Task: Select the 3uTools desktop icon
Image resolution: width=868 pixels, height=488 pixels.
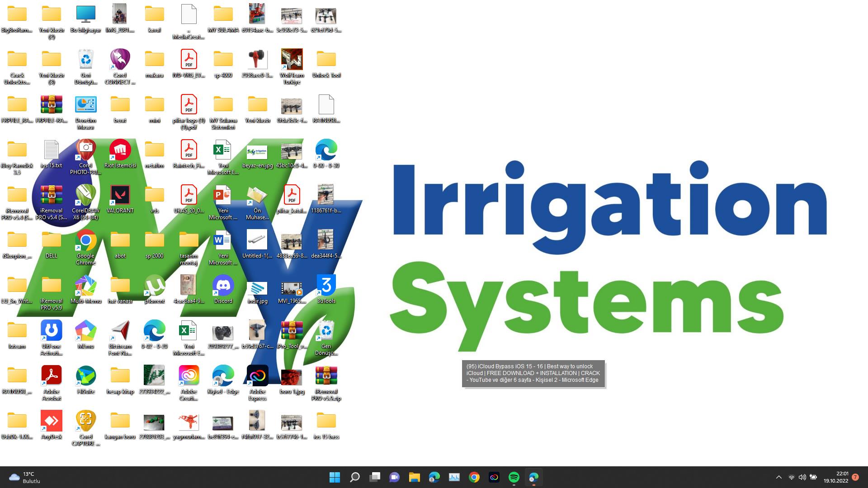Action: click(326, 286)
